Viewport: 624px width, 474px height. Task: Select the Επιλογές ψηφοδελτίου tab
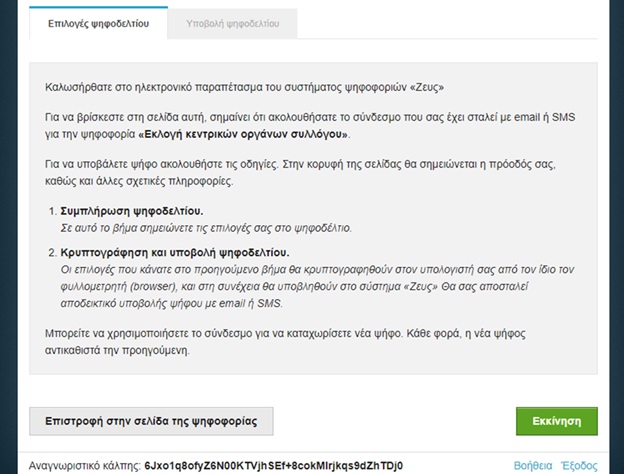(99, 23)
